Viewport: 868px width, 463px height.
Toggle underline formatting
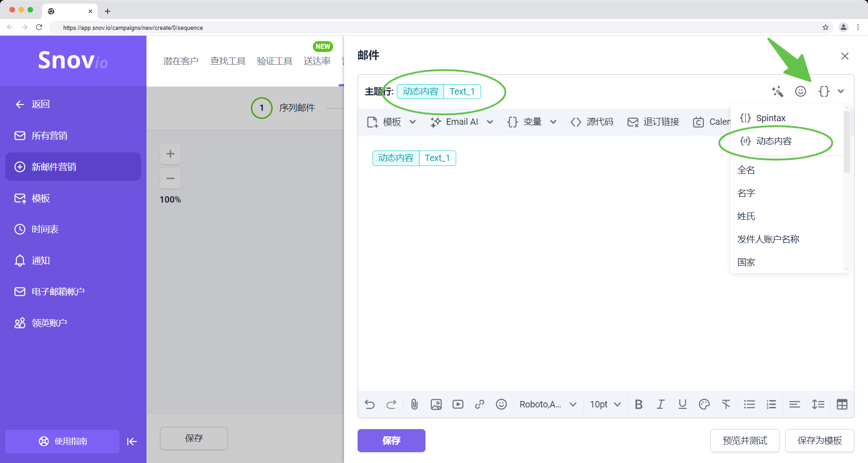[683, 404]
